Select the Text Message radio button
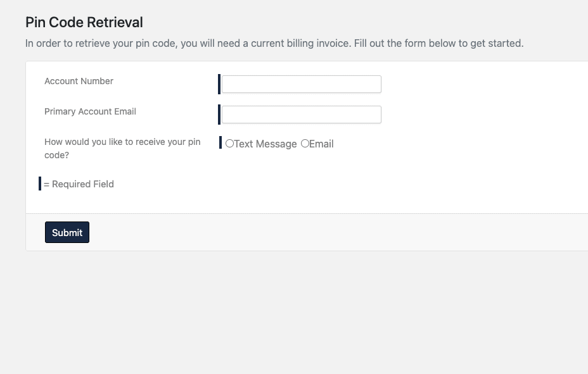 click(x=229, y=144)
